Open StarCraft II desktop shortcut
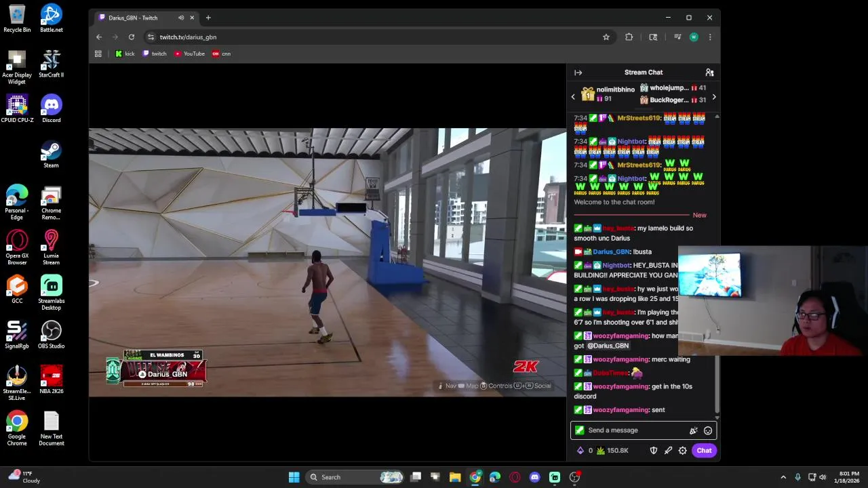 coord(51,64)
